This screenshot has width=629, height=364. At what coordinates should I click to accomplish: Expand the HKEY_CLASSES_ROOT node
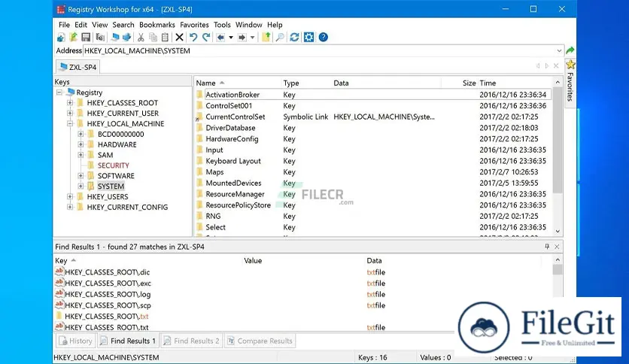(x=70, y=102)
